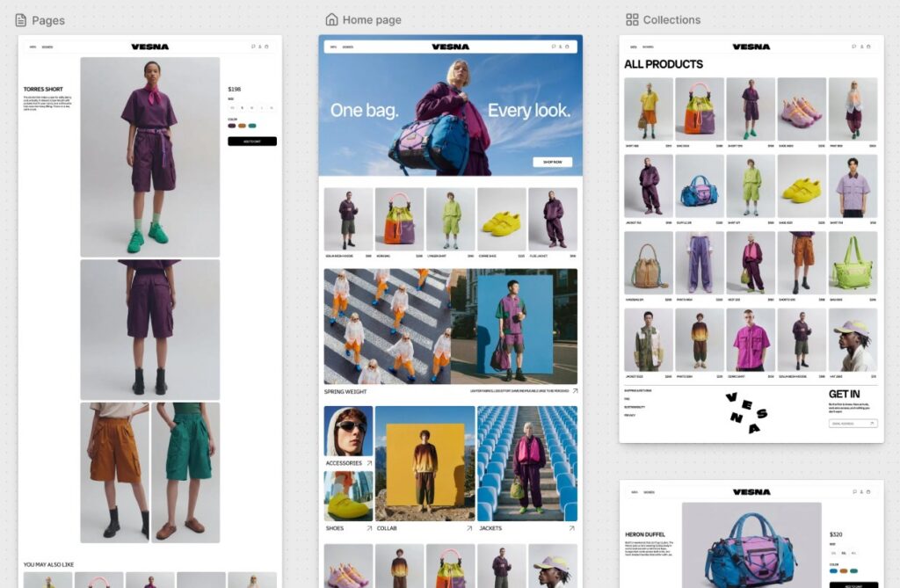
Task: Click the 'One bag.' hero headline
Action: (365, 110)
